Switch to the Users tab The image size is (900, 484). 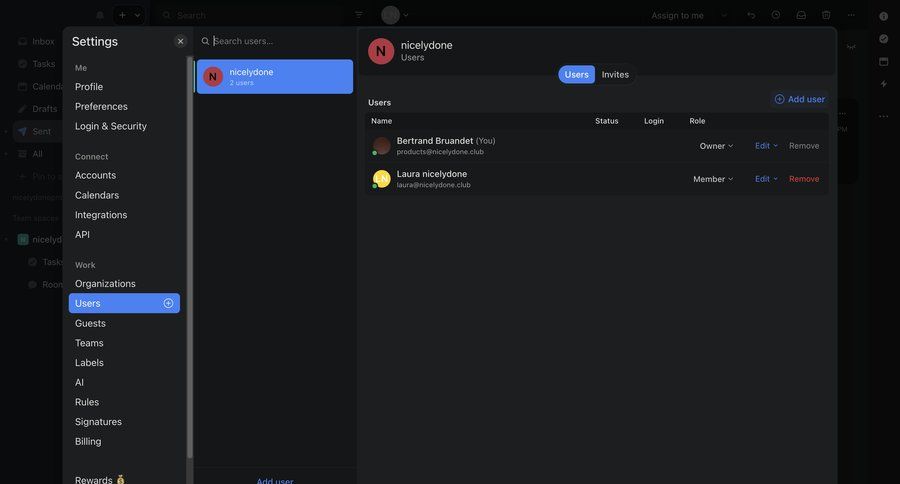pyautogui.click(x=576, y=75)
